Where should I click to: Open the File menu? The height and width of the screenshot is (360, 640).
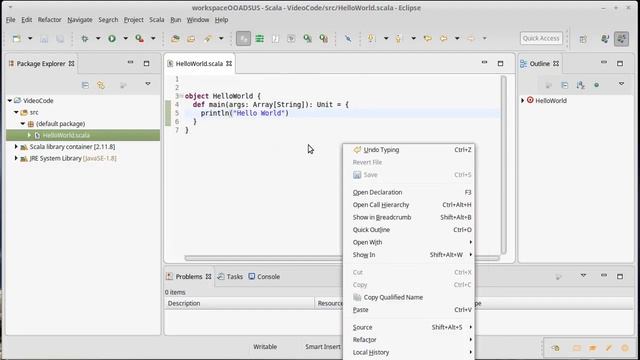click(11, 20)
